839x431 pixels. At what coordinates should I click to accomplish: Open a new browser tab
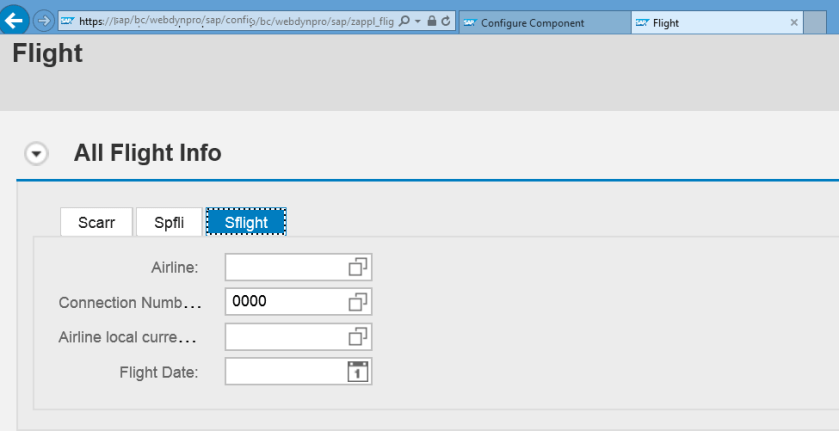point(815,22)
